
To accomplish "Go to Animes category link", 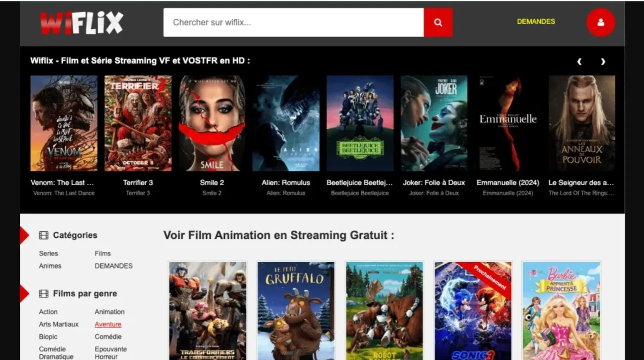I will (50, 266).
